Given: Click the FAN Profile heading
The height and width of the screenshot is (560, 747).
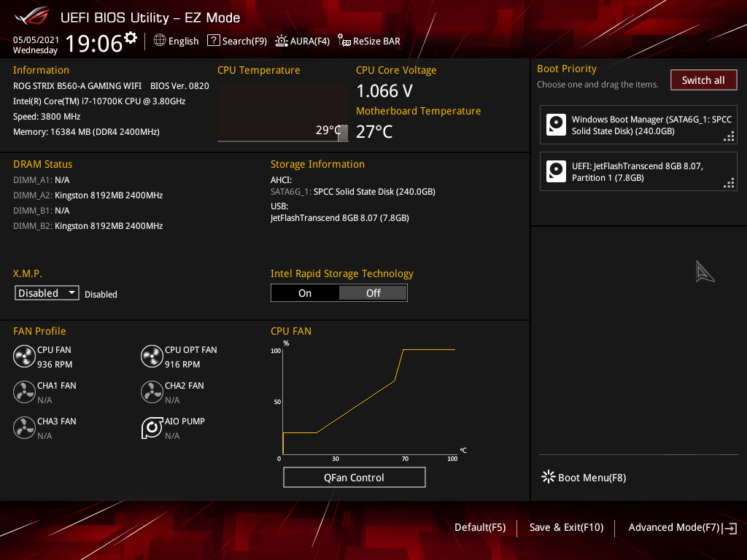Looking at the screenshot, I should 39,331.
